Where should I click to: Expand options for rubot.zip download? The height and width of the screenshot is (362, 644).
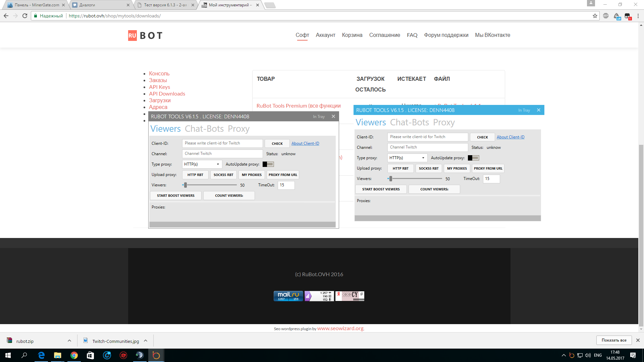point(69,341)
